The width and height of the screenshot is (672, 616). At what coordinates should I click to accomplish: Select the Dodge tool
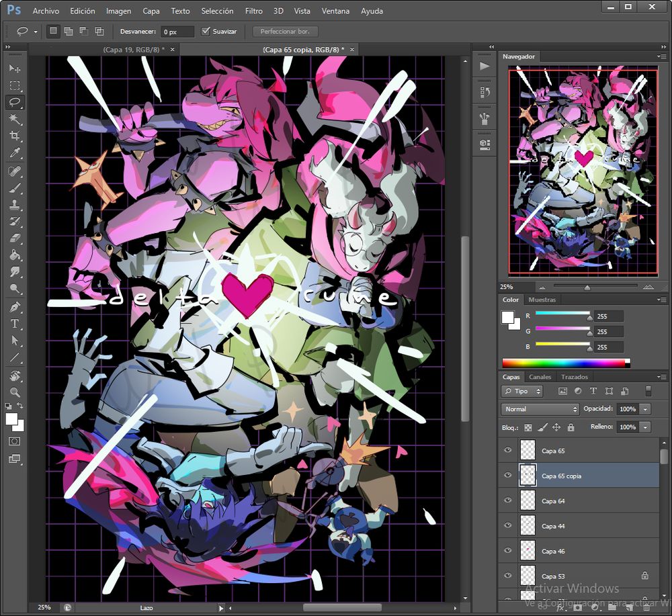click(x=15, y=289)
